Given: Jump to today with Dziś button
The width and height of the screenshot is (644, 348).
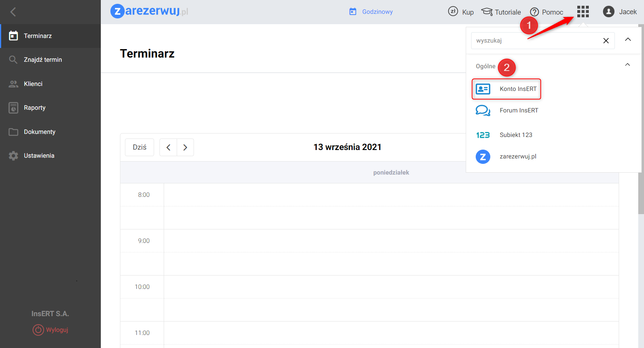Looking at the screenshot, I should [140, 147].
